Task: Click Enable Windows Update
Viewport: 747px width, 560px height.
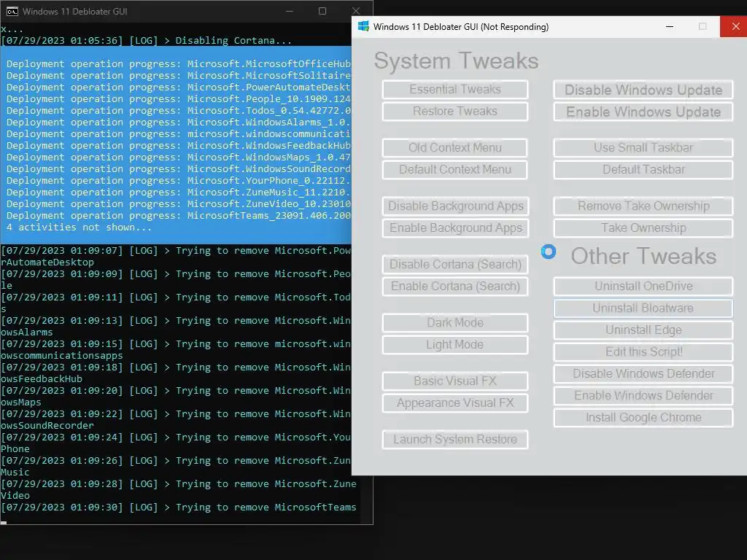Action: [x=643, y=112]
